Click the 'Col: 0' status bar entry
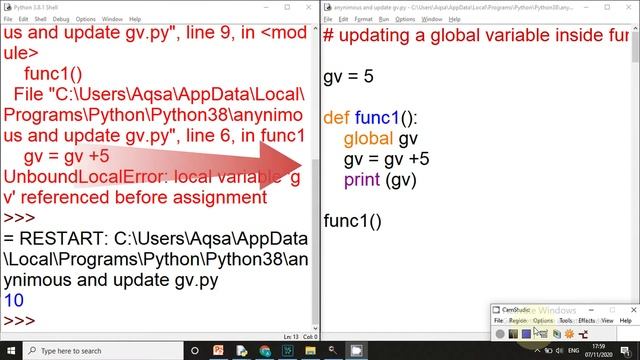The image size is (640, 360). 310,337
